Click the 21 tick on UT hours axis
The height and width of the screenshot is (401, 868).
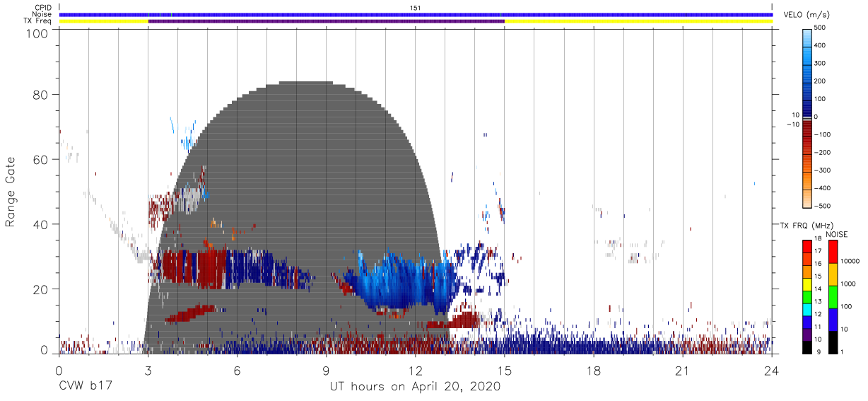point(683,371)
